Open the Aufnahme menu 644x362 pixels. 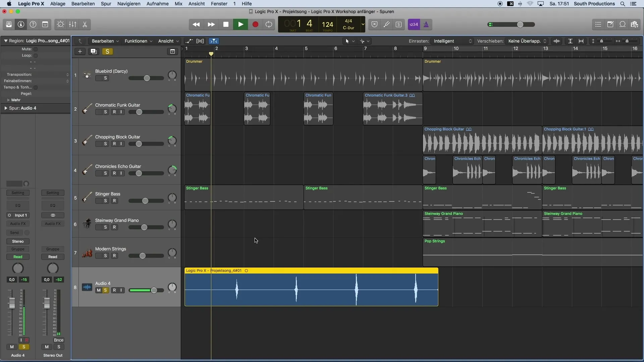[158, 4]
